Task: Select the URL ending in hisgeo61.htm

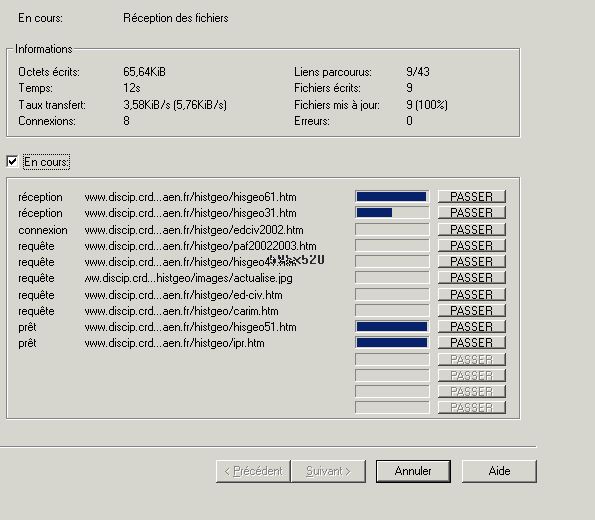Action: click(x=190, y=197)
